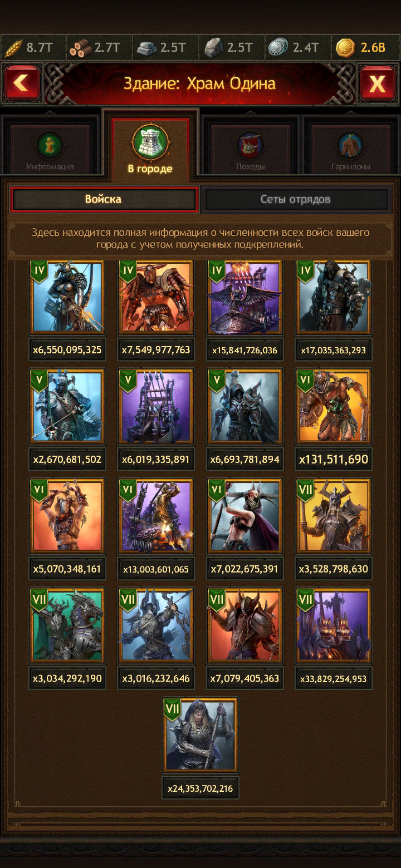Select the В городе tab
This screenshot has width=401, height=868.
tap(150, 147)
